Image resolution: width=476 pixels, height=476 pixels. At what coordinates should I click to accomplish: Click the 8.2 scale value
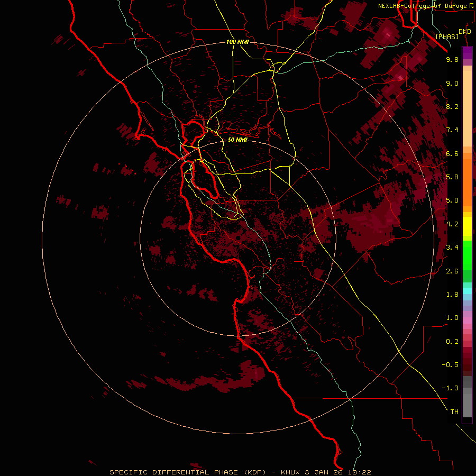pyautogui.click(x=452, y=106)
